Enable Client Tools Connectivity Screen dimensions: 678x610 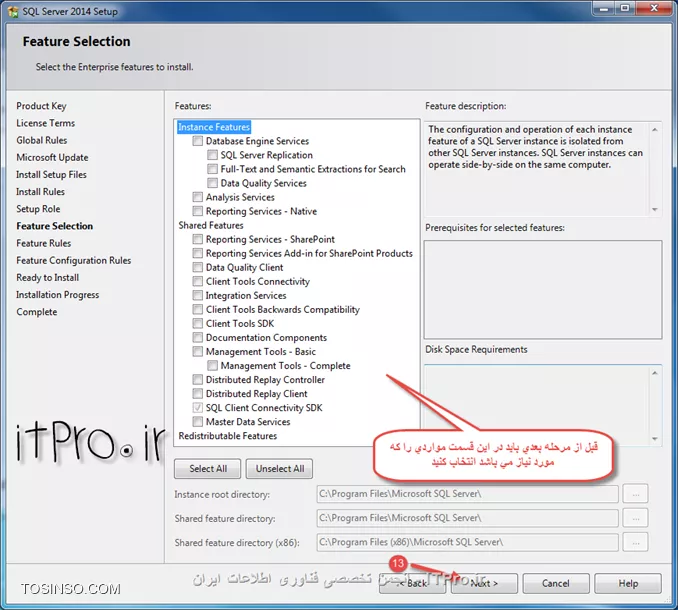click(x=198, y=281)
